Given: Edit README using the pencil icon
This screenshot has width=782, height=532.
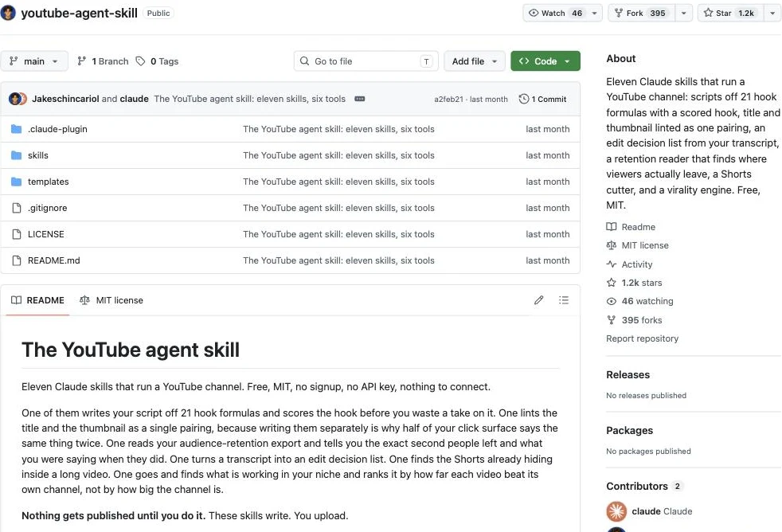Looking at the screenshot, I should click(538, 300).
